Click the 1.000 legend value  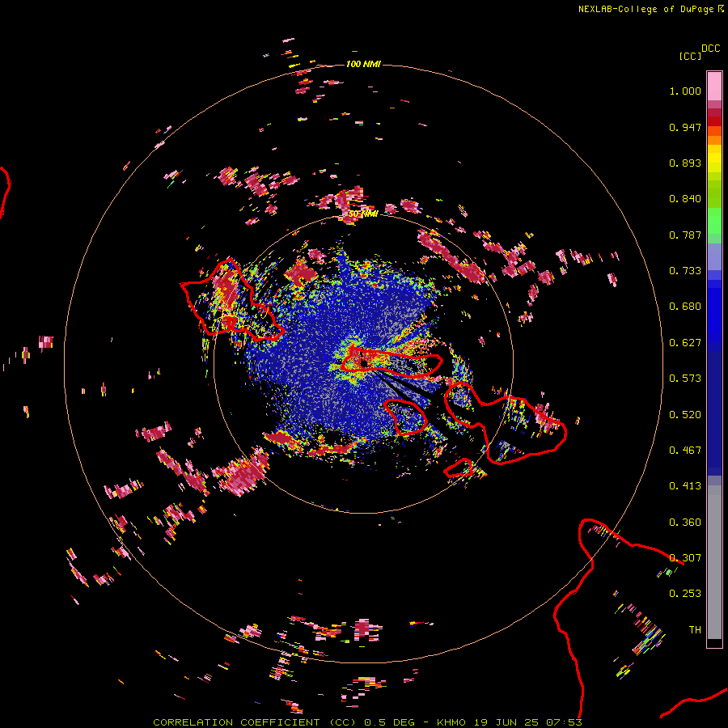click(x=685, y=91)
